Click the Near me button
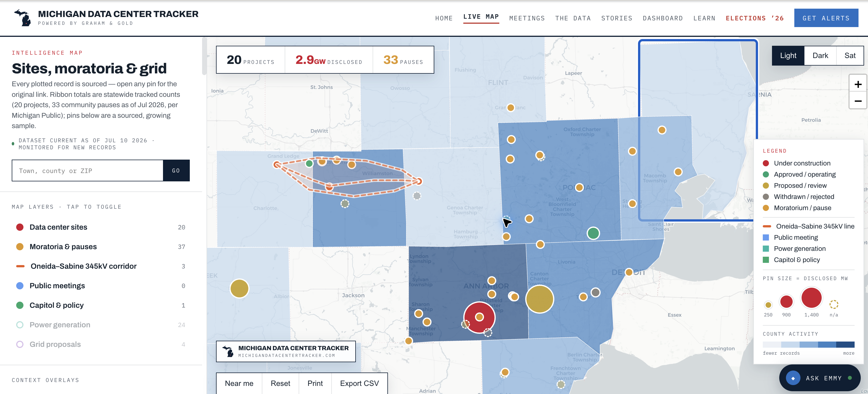 pos(239,383)
